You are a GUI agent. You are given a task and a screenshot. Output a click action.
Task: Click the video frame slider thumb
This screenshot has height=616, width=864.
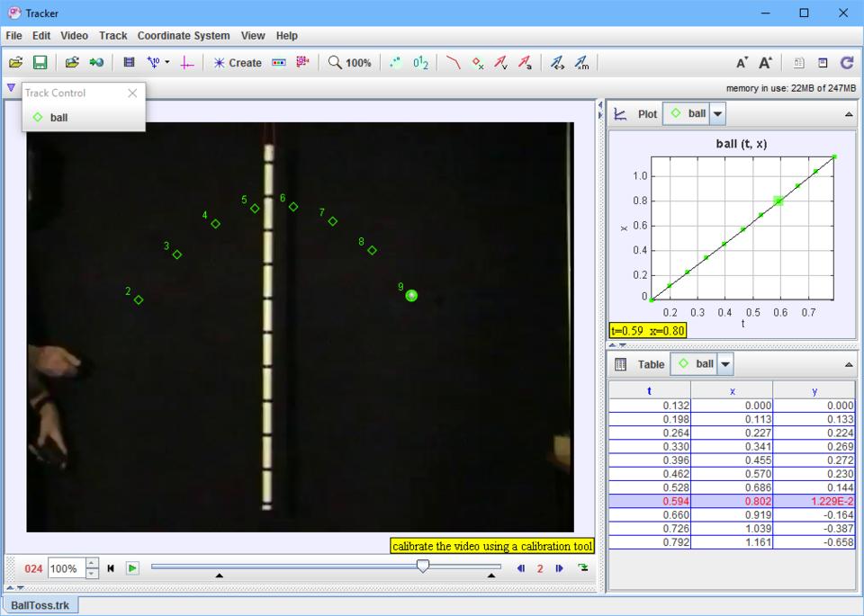click(422, 566)
